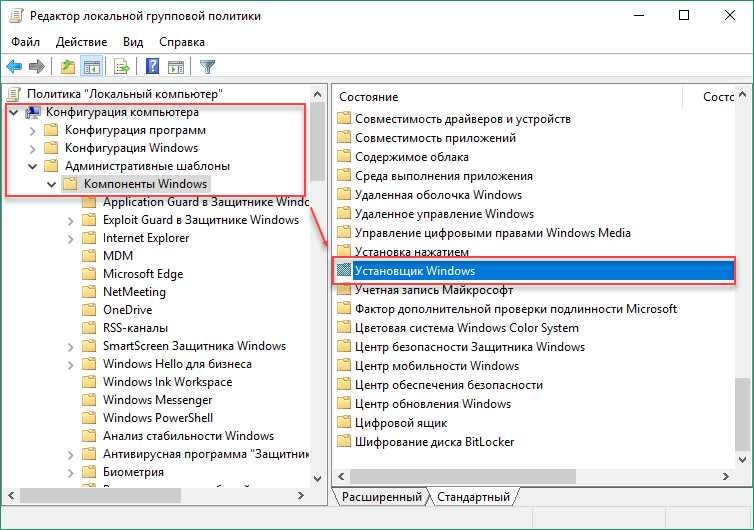Click the Internet Explorer folder icon

[x=89, y=238]
